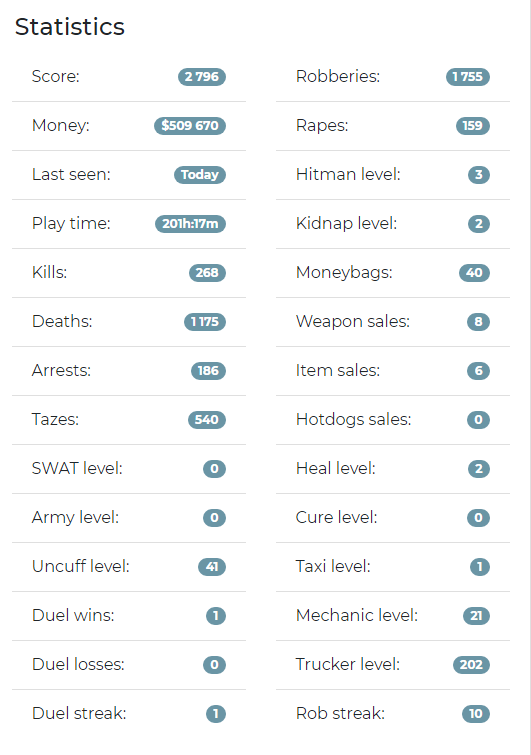
Task: Select the Tazes badge showing 540
Action: click(x=207, y=420)
